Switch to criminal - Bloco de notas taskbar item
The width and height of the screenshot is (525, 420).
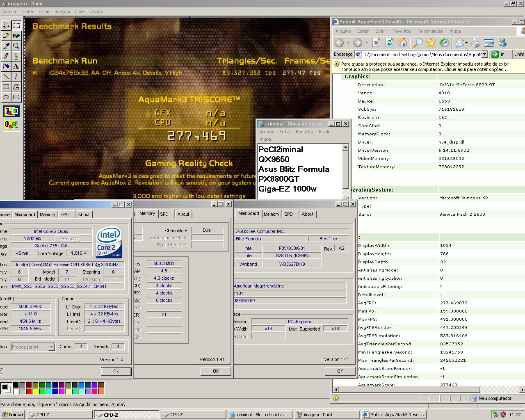tap(260, 415)
